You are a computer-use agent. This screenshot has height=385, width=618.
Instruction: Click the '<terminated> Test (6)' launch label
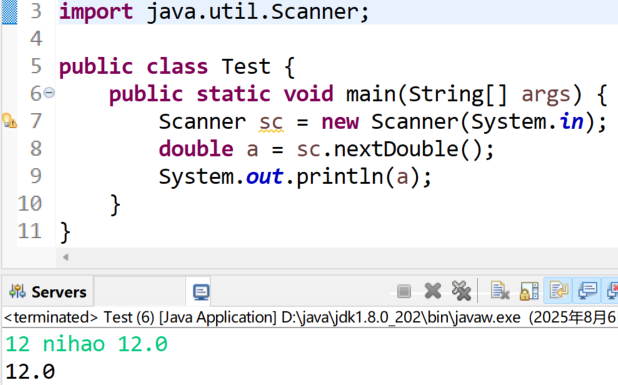[x=79, y=317]
